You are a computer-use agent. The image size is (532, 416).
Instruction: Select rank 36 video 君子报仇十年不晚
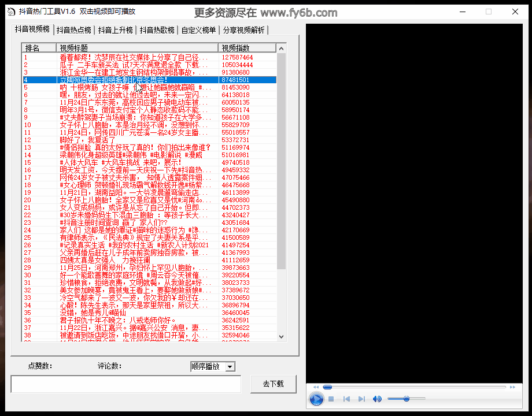click(x=150, y=320)
